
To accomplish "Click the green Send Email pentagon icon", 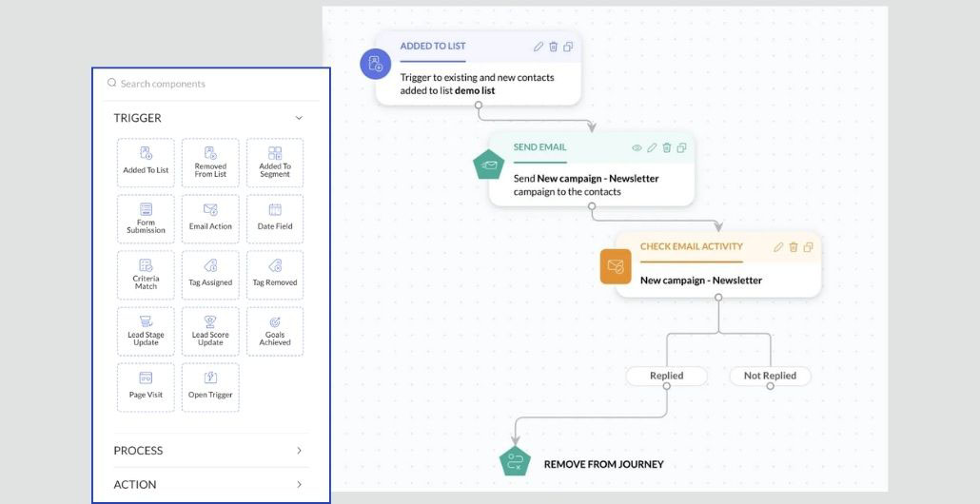I will coord(489,165).
